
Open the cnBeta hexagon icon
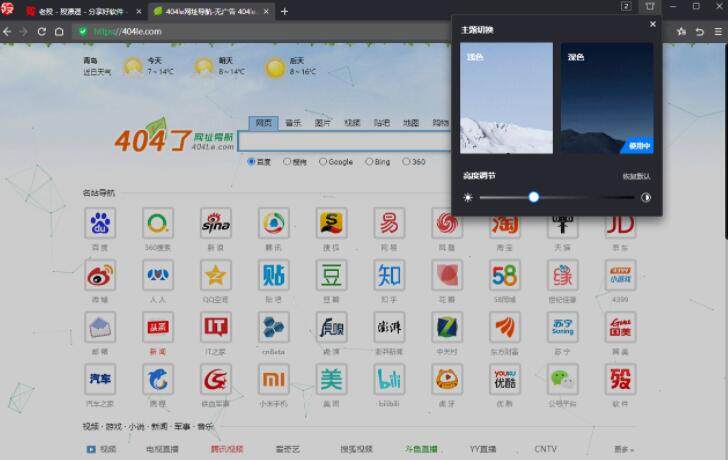[273, 327]
